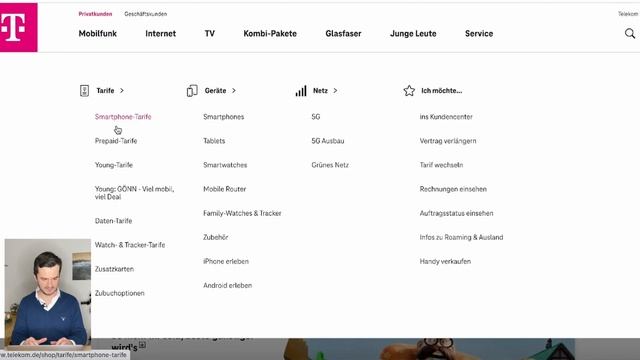Expand the Netz chevron arrow
Image resolution: width=640 pixels, height=360 pixels.
pyautogui.click(x=335, y=91)
